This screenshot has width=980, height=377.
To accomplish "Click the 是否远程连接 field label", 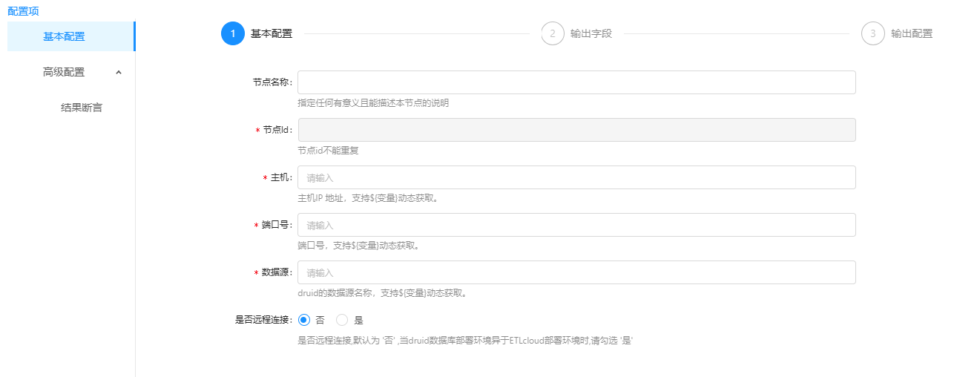I will (263, 320).
